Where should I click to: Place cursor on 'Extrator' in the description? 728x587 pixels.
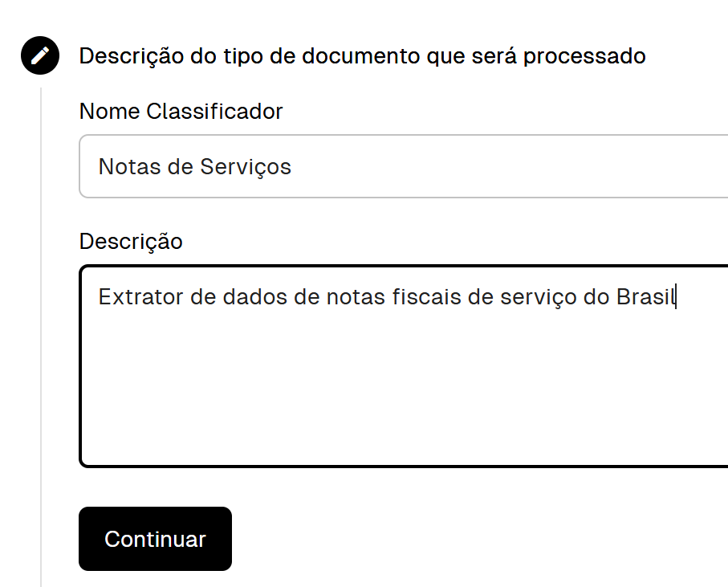pyautogui.click(x=140, y=297)
